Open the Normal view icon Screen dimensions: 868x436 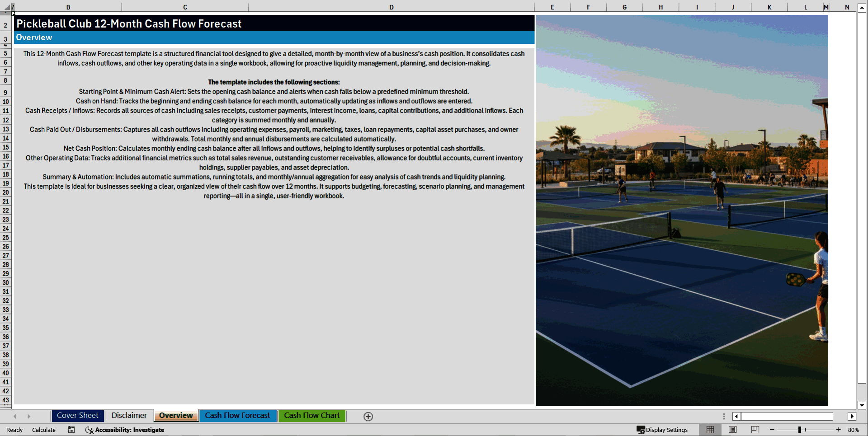[x=710, y=429]
